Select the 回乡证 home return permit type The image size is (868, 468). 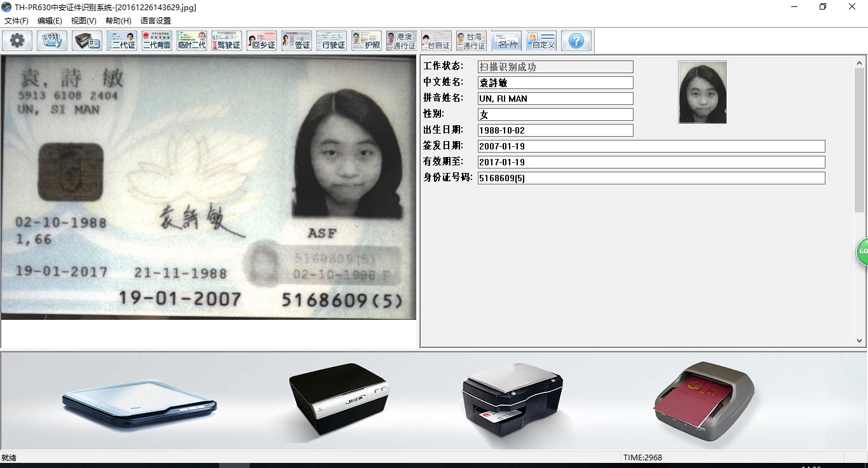click(262, 41)
